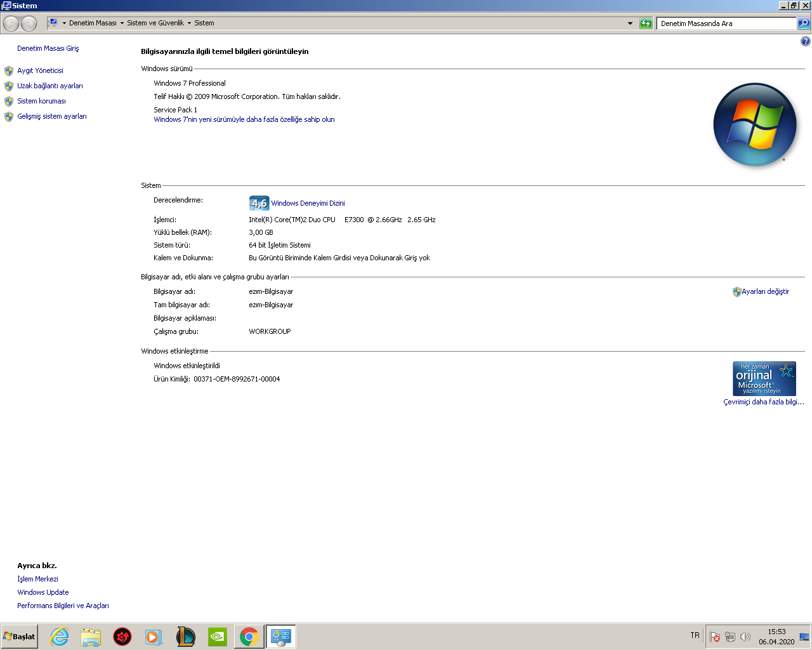Viewport: 812px width, 650px height.
Task: Click the search magnifier icon
Action: 804,23
